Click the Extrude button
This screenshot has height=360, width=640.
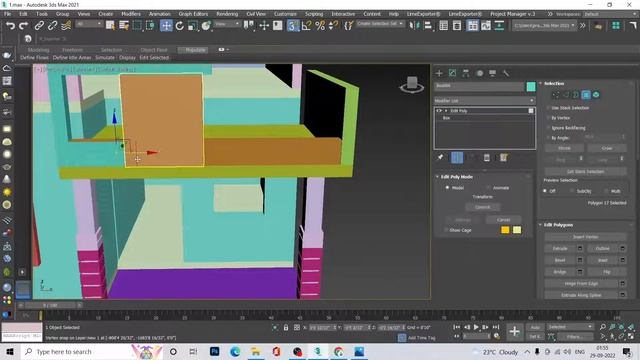click(560, 249)
